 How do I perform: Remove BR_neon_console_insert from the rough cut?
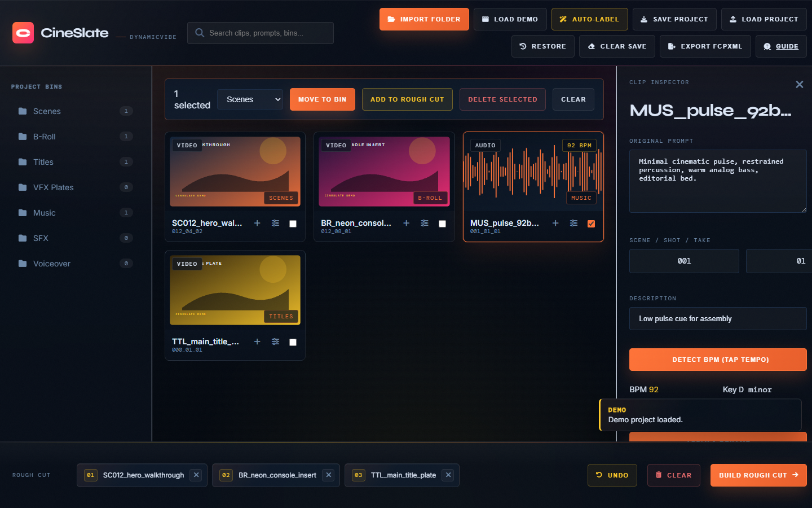click(328, 475)
